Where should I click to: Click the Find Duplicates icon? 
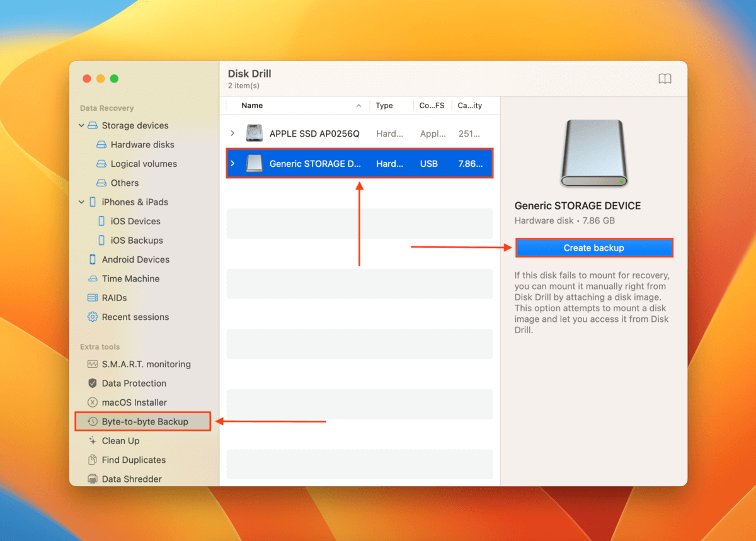pyautogui.click(x=93, y=460)
